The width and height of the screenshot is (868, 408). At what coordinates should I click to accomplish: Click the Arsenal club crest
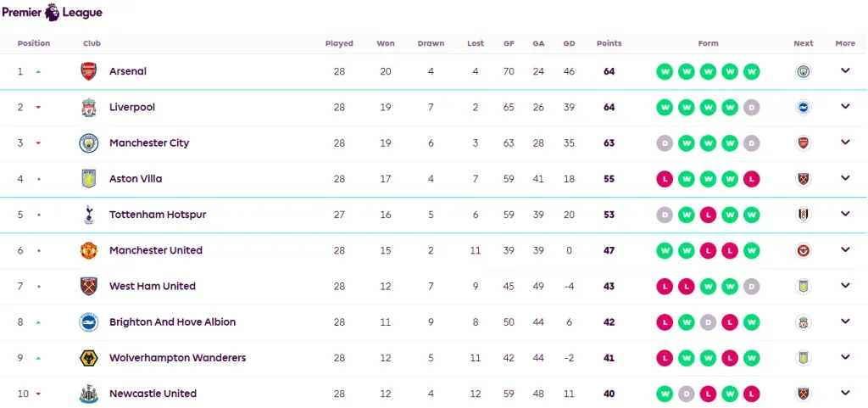[88, 71]
